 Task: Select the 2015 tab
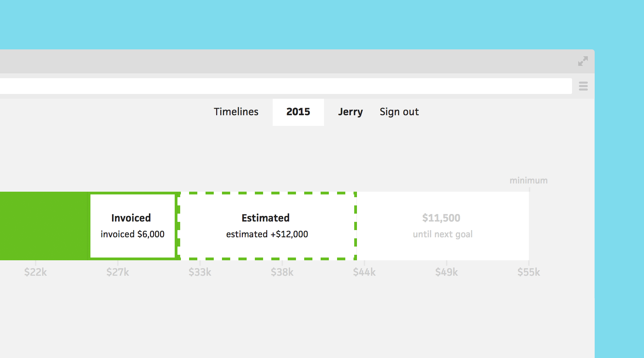click(x=298, y=112)
